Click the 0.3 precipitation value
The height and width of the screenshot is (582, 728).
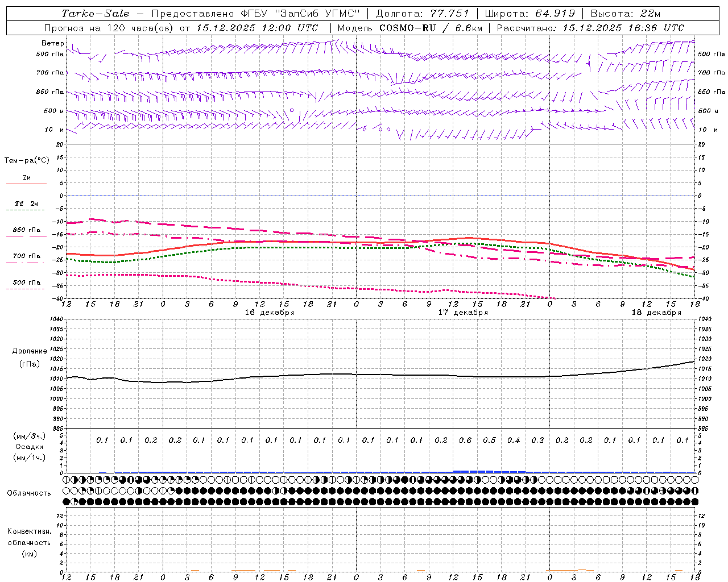click(x=537, y=440)
